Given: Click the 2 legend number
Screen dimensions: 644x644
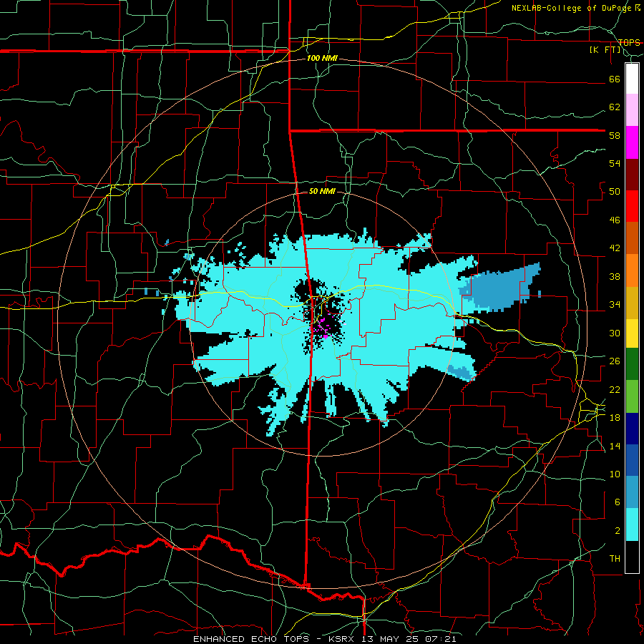Looking at the screenshot, I should click(x=618, y=530).
